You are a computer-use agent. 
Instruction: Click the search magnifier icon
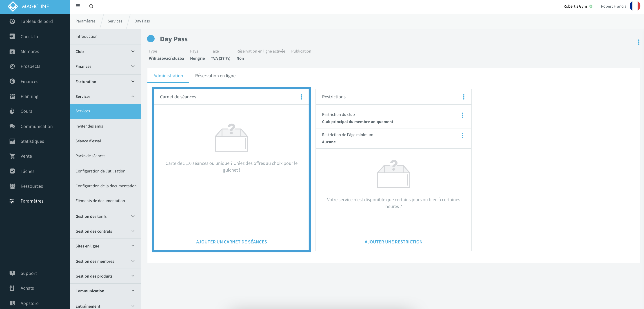coord(91,6)
